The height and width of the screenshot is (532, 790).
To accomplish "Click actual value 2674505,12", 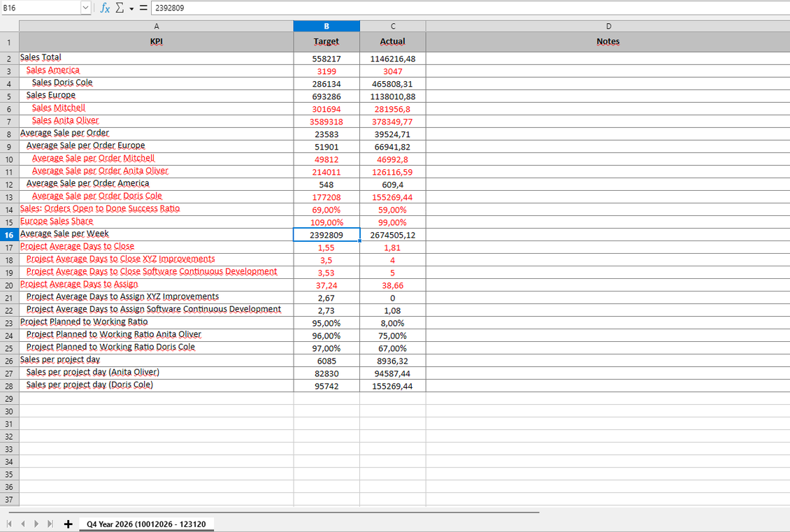I will [x=393, y=235].
